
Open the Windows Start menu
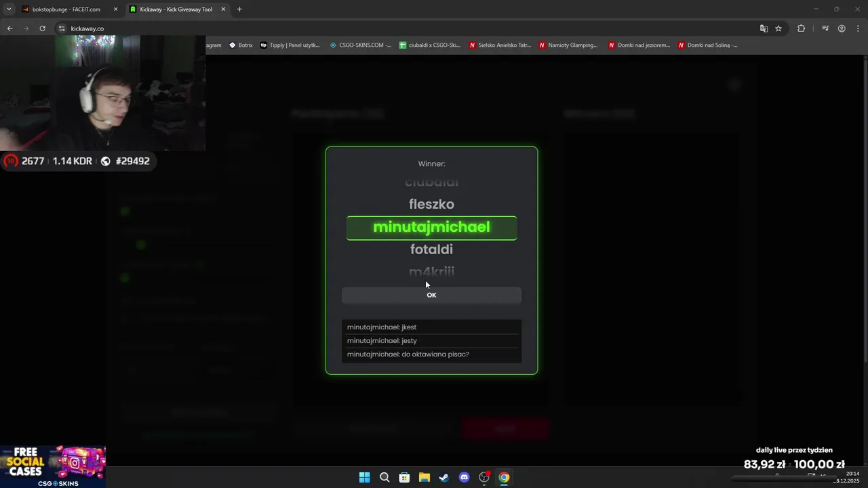(364, 477)
